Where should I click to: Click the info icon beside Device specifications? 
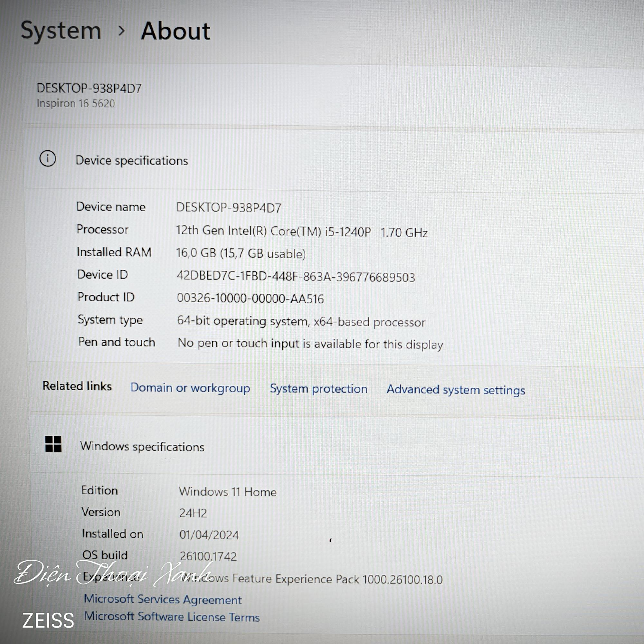48,158
